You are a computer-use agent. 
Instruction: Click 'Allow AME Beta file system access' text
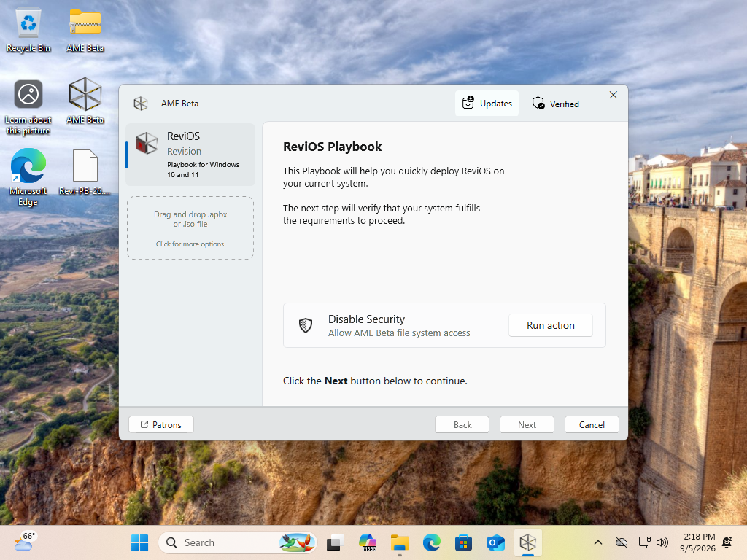point(399,332)
